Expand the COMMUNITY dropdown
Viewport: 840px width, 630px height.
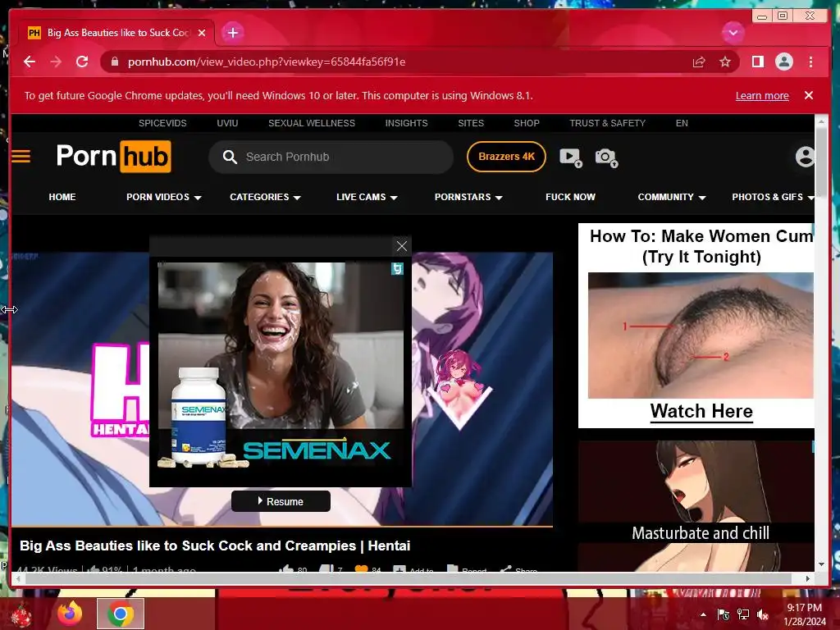(672, 197)
